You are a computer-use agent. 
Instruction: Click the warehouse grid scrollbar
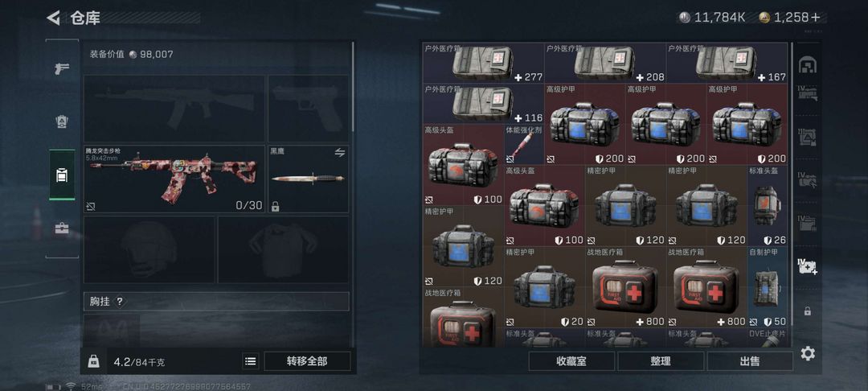tap(792, 184)
